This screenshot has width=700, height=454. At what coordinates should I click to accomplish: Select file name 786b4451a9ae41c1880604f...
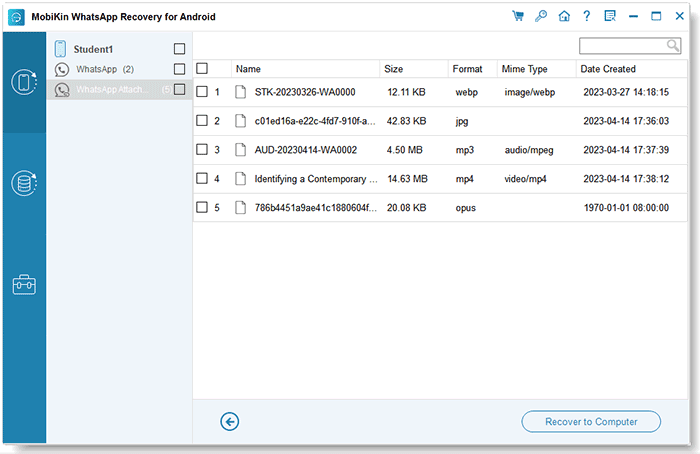click(x=316, y=208)
